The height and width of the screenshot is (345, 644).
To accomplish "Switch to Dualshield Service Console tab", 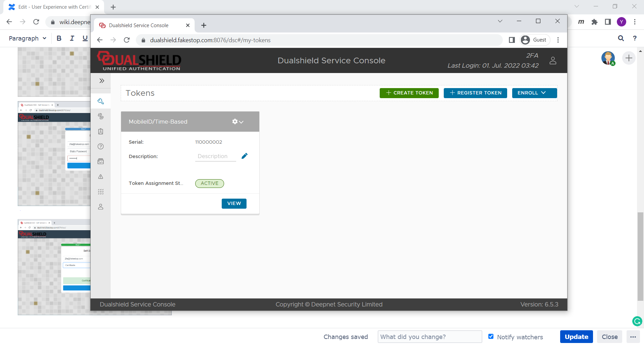I will pyautogui.click(x=139, y=25).
